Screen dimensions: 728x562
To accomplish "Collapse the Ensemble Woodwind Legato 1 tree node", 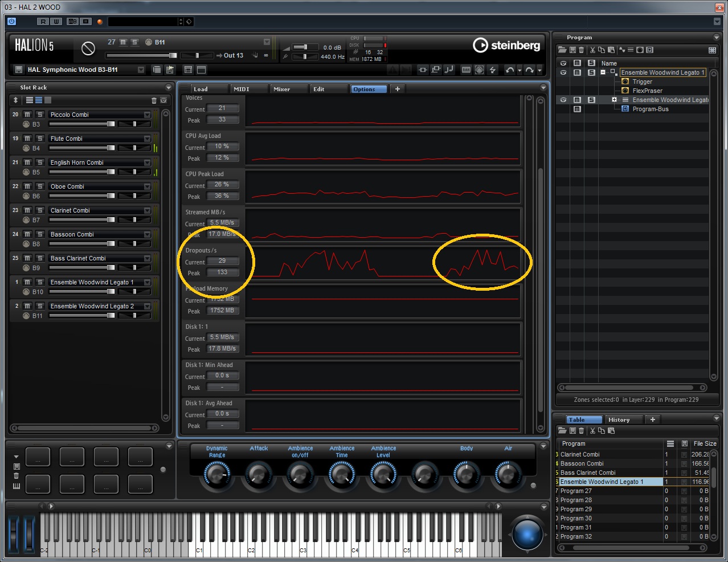I will point(603,72).
